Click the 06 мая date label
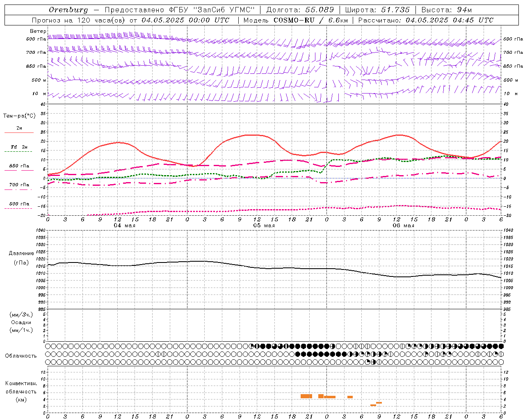Image resolution: width=525 pixels, height=420 pixels. point(403,226)
